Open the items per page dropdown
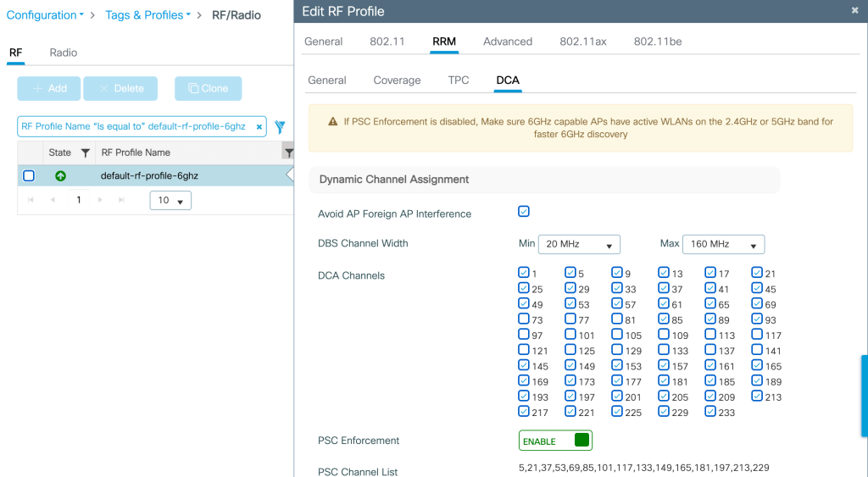The width and height of the screenshot is (868, 477). coord(170,201)
